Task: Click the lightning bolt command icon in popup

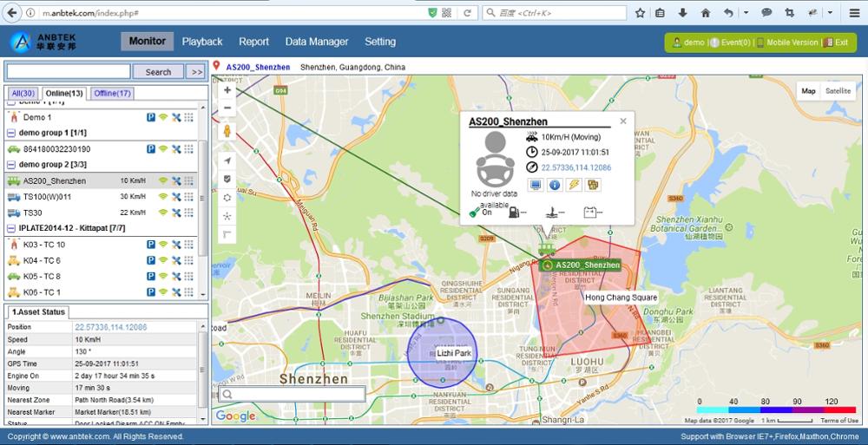Action: pos(574,185)
